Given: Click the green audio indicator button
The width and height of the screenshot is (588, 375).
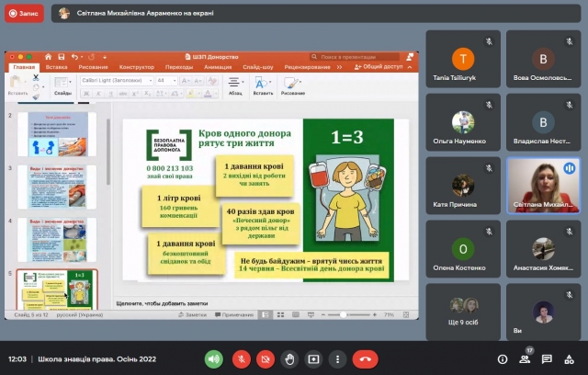Looking at the screenshot, I should click(214, 358).
